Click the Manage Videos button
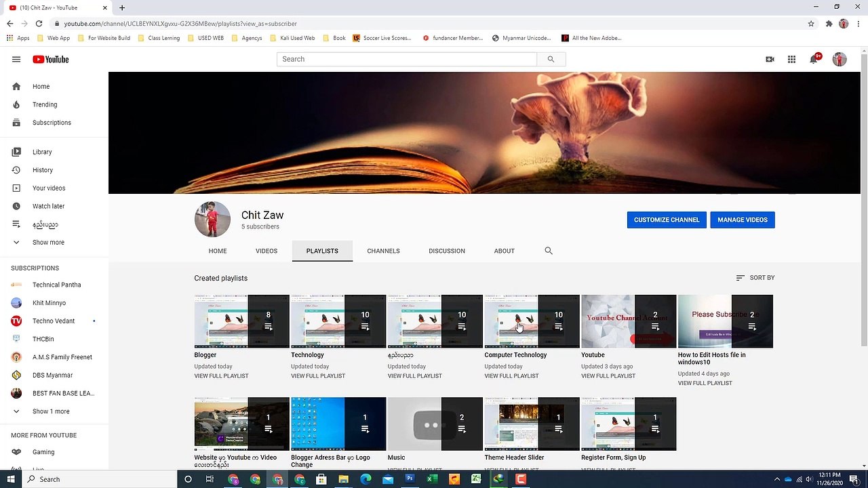 pos(743,220)
